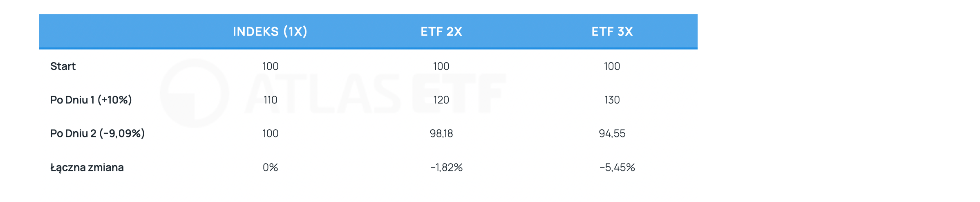
Task: Click the Start row label
Action: click(63, 66)
